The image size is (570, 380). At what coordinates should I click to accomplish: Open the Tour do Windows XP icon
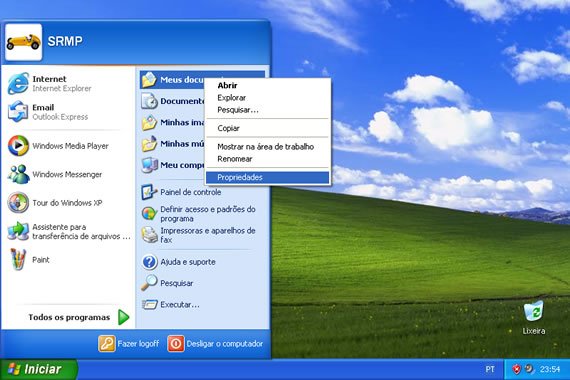coord(18,203)
